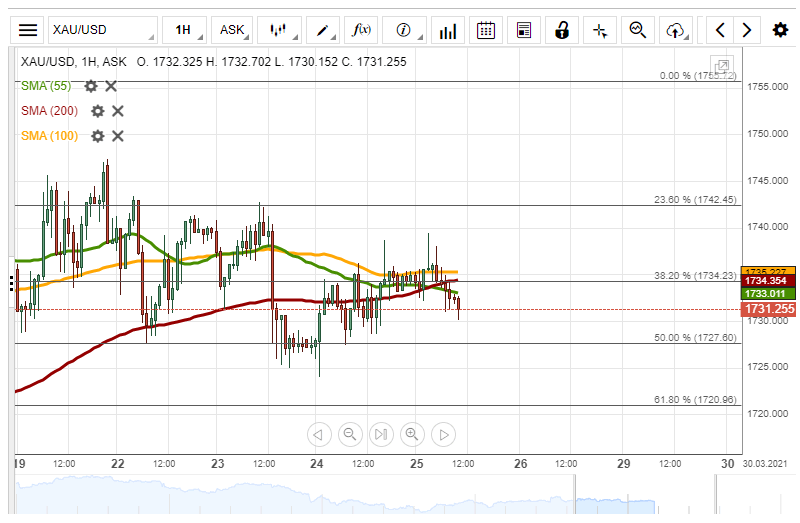Click the magnifier zoom tool in toolbar
Viewport: 800px width, 523px height.
(x=637, y=30)
